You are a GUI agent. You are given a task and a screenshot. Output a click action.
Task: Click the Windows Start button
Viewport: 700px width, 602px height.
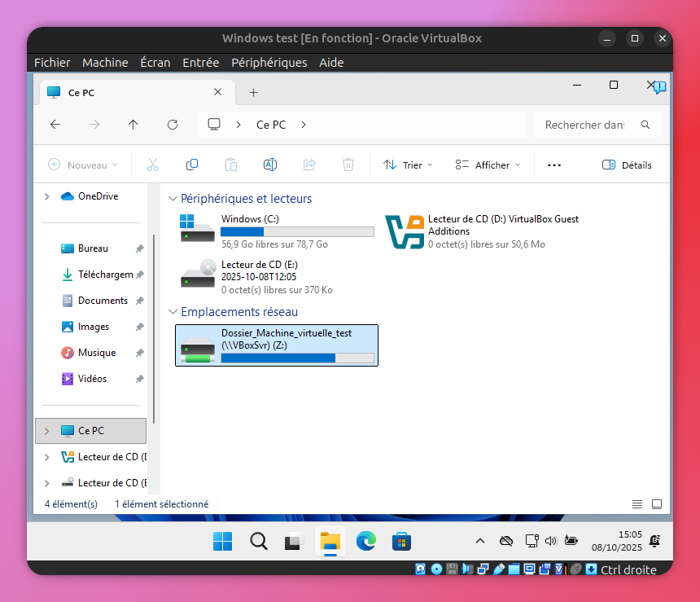click(x=222, y=541)
